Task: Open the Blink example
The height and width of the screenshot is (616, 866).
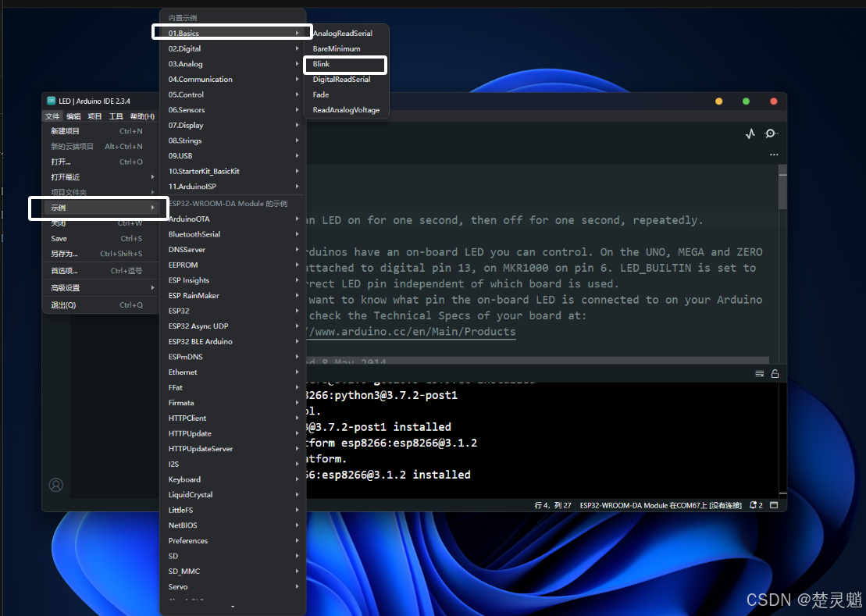Action: (x=346, y=64)
